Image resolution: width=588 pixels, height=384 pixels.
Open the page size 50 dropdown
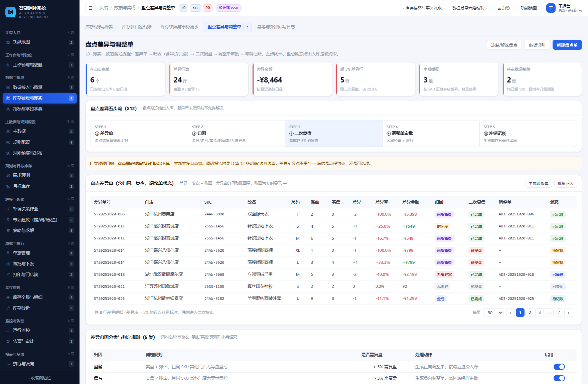[x=493, y=313]
